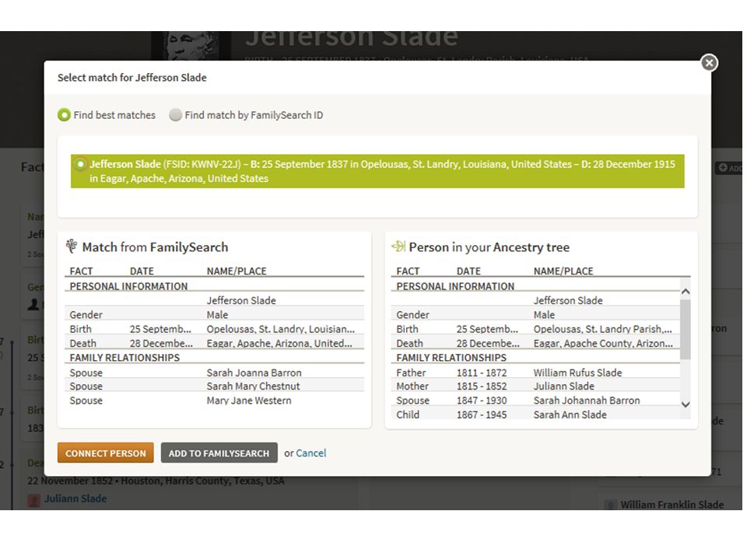Cancel the match selection
747x560 pixels.
pyautogui.click(x=311, y=453)
